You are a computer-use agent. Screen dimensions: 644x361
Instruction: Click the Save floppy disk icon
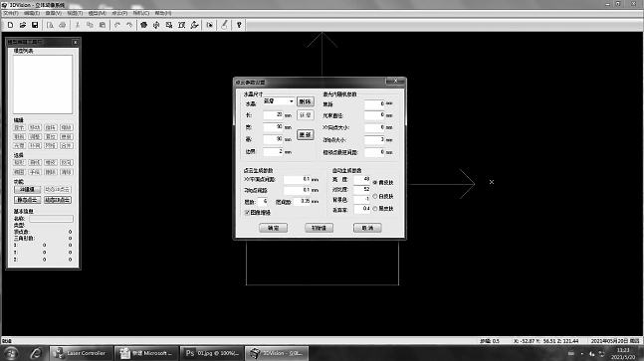35,25
